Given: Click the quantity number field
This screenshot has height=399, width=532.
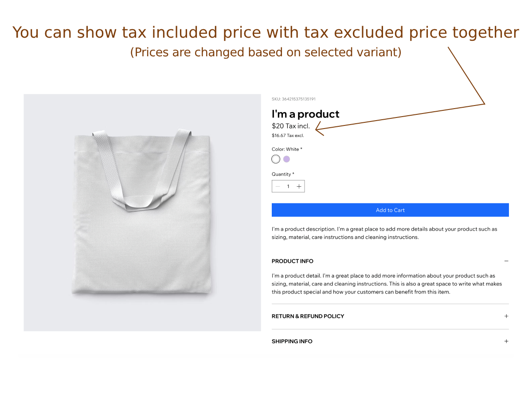Looking at the screenshot, I should click(288, 187).
